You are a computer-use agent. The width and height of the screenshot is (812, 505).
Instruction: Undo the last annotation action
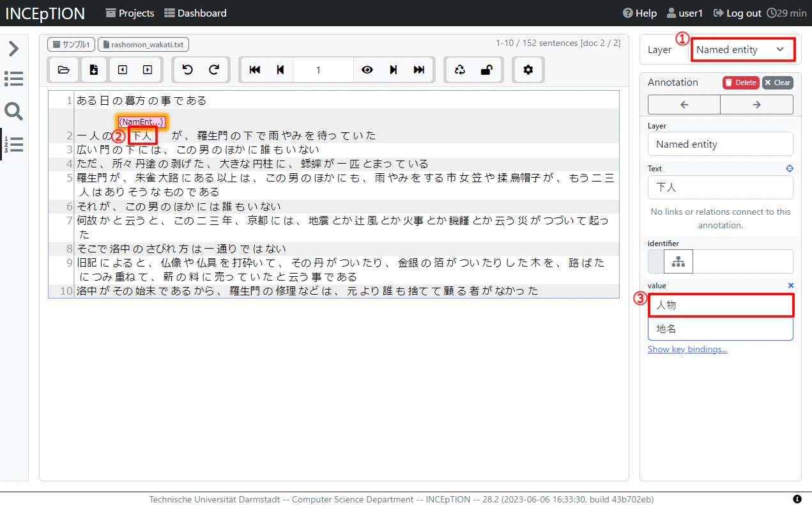point(187,70)
